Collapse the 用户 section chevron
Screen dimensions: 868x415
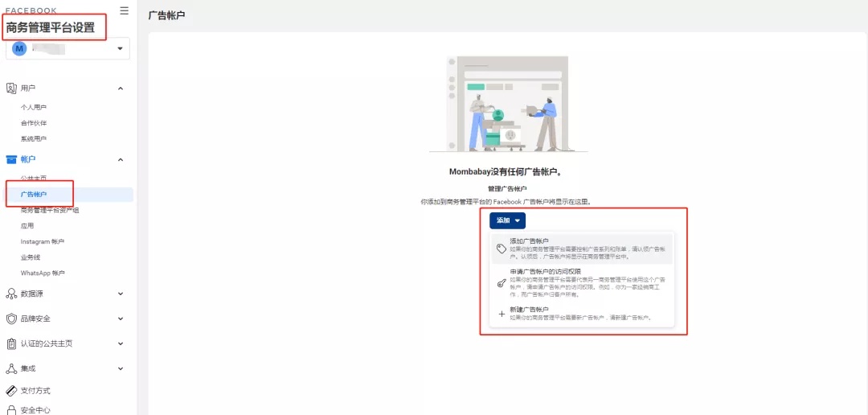point(121,88)
